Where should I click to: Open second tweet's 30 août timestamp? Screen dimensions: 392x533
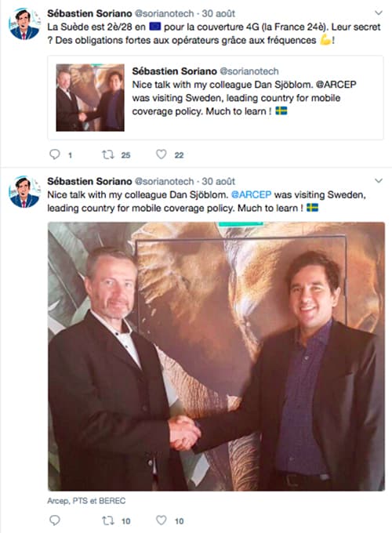tap(219, 182)
